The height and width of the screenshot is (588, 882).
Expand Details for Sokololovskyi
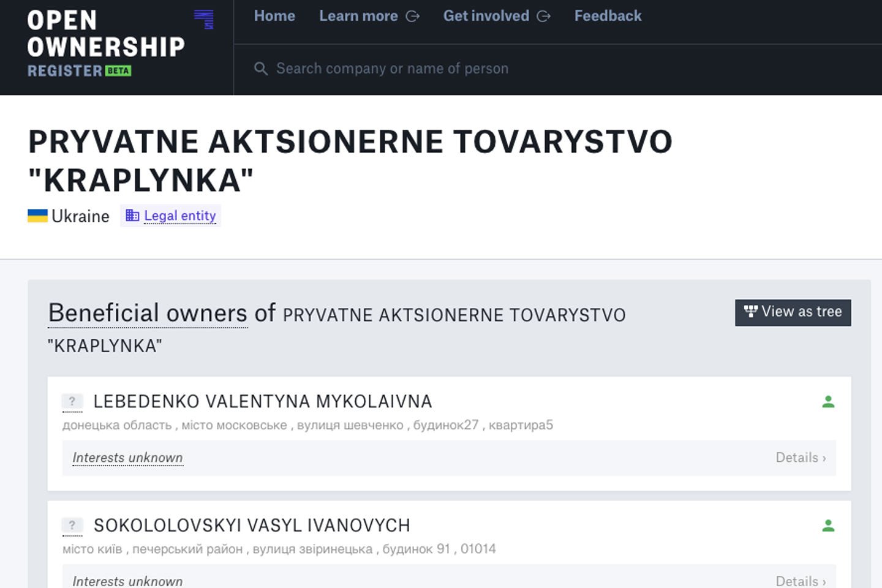(x=801, y=581)
